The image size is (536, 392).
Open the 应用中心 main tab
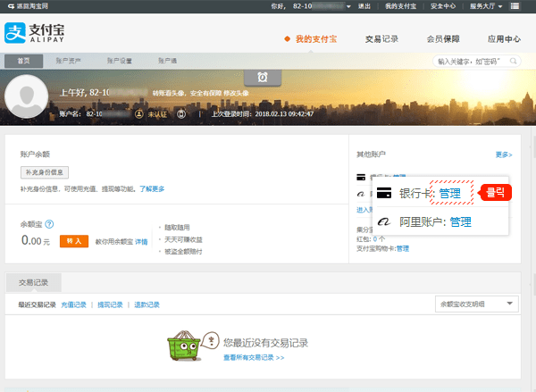click(x=504, y=39)
